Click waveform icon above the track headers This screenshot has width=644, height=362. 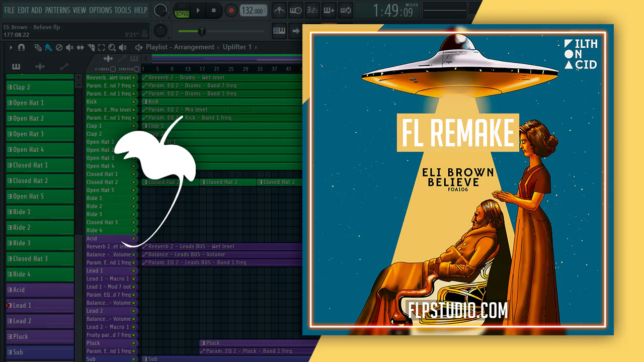[x=108, y=59]
